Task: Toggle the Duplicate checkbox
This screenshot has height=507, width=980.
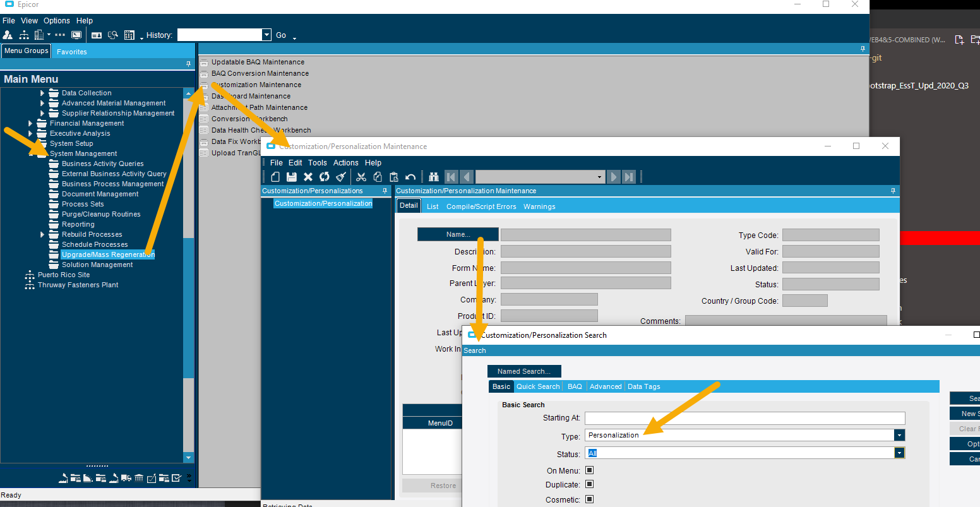Action: (x=589, y=484)
